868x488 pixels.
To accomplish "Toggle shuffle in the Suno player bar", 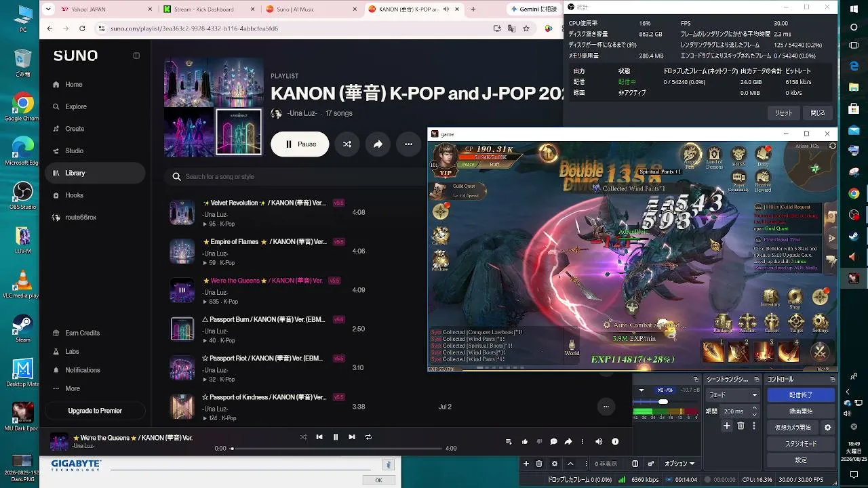I will pyautogui.click(x=303, y=437).
